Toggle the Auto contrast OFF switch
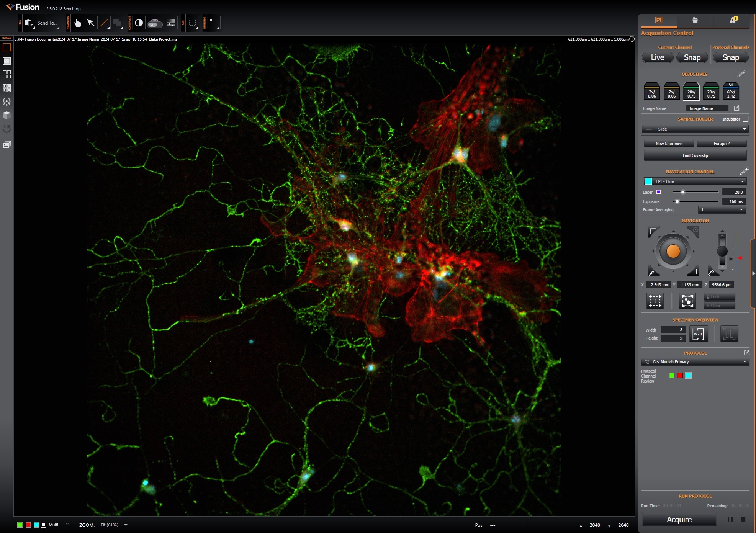Image resolution: width=756 pixels, height=533 pixels. click(154, 25)
